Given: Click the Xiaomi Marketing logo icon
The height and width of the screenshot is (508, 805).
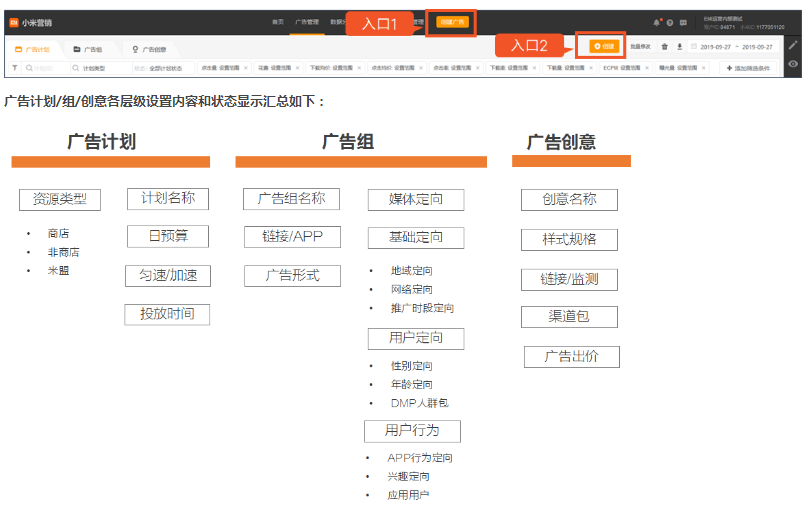Looking at the screenshot, I should pos(14,23).
